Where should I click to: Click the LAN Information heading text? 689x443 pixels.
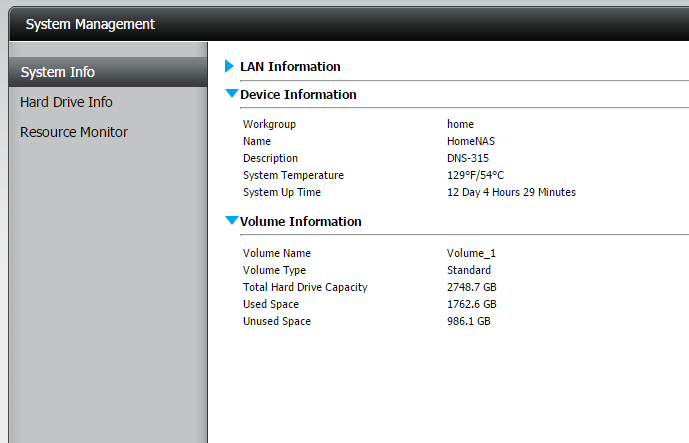(290, 67)
